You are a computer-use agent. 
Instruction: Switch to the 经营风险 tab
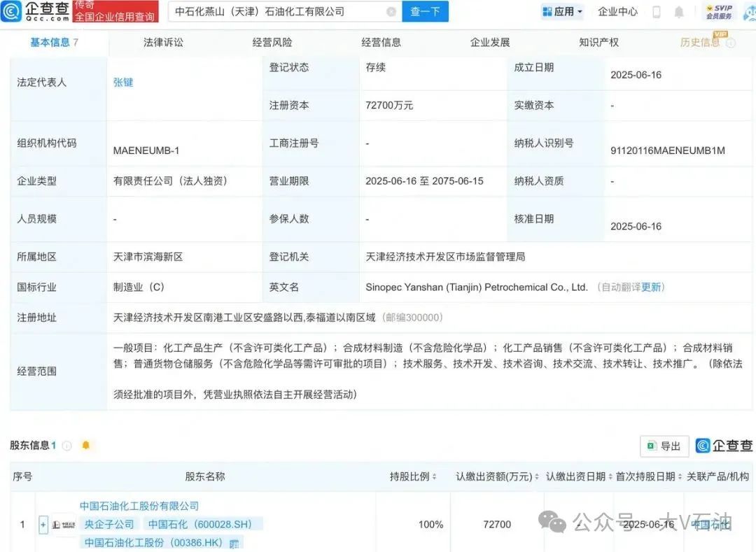pyautogui.click(x=272, y=43)
